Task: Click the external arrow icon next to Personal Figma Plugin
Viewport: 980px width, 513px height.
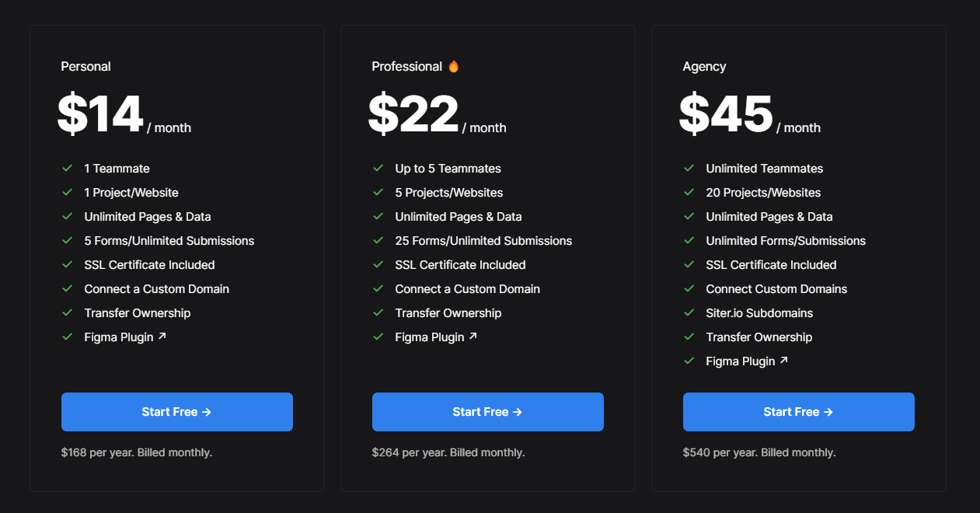Action: (x=162, y=337)
